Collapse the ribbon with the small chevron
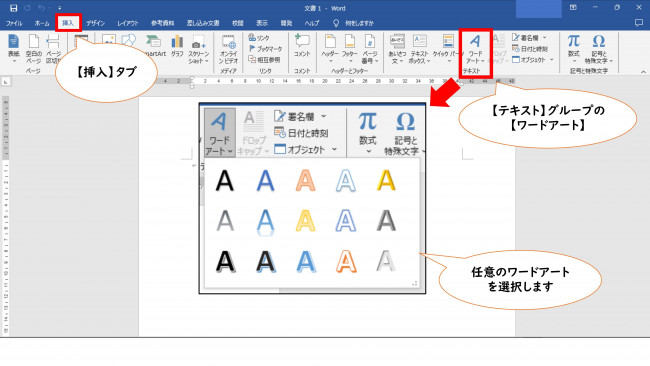Viewport: 650px width, 366px height. click(643, 72)
